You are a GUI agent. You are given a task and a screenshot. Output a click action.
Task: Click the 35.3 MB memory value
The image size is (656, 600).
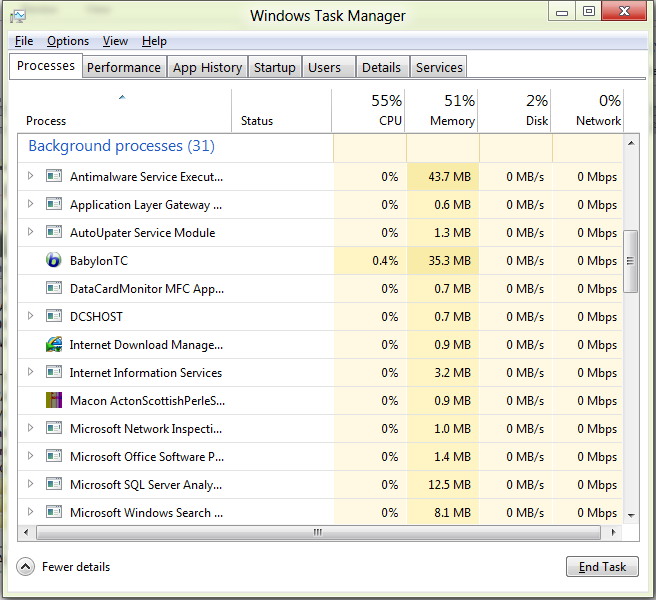coord(449,261)
